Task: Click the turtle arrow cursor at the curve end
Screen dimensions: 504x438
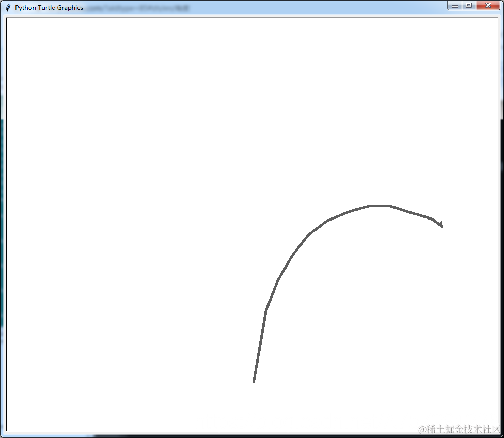Action: point(440,224)
